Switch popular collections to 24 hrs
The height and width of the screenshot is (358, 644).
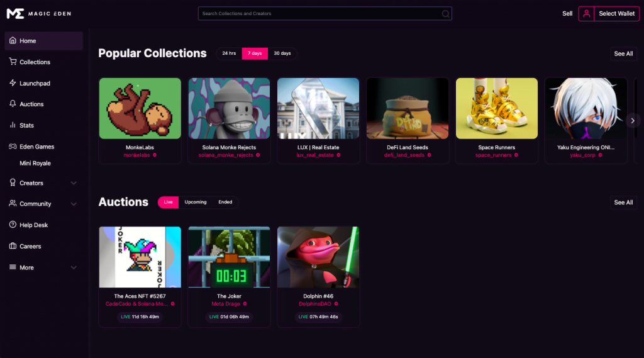(229, 53)
